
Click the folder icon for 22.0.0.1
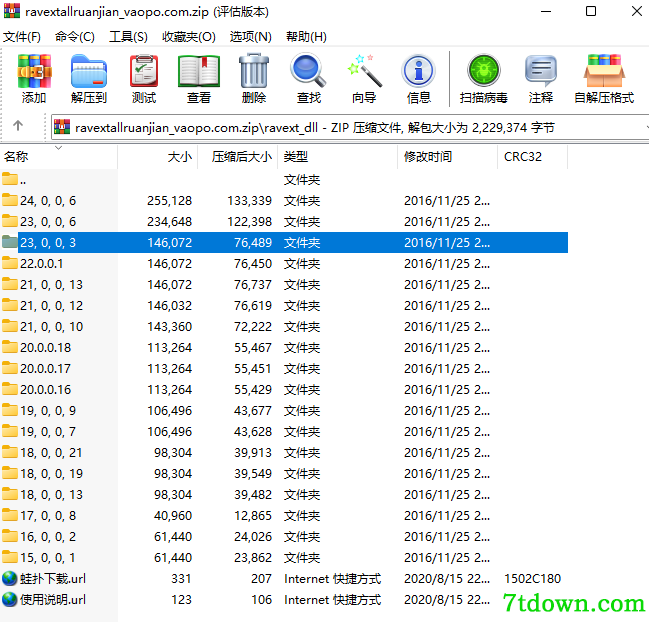point(10,263)
